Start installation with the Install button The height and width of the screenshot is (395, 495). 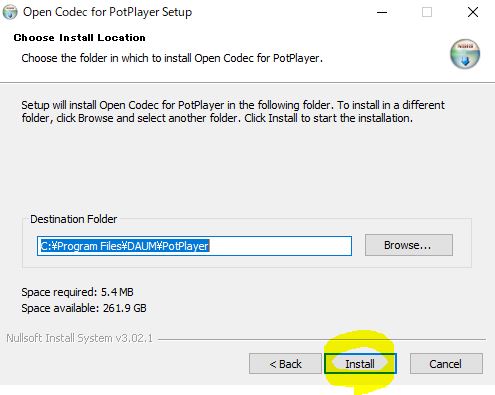coord(360,364)
